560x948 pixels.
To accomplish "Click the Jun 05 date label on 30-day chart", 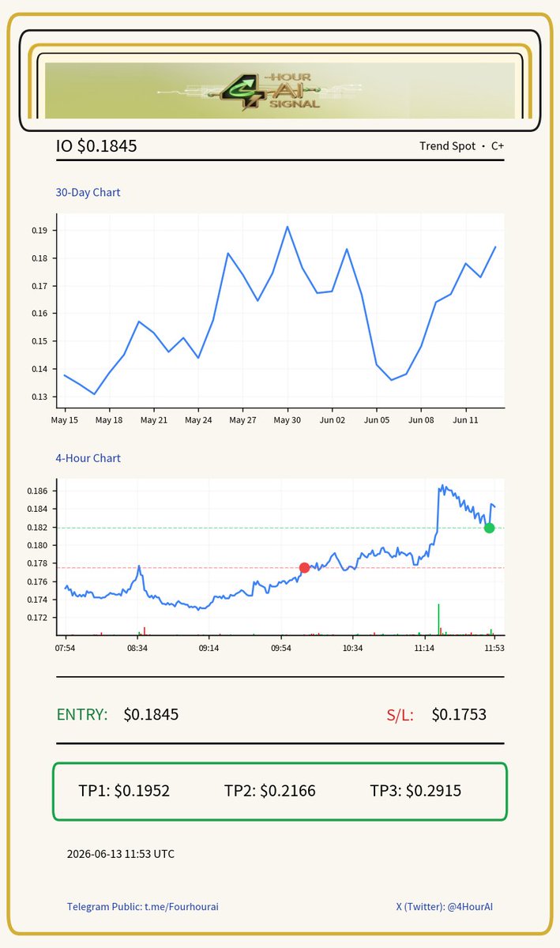I will click(x=377, y=420).
